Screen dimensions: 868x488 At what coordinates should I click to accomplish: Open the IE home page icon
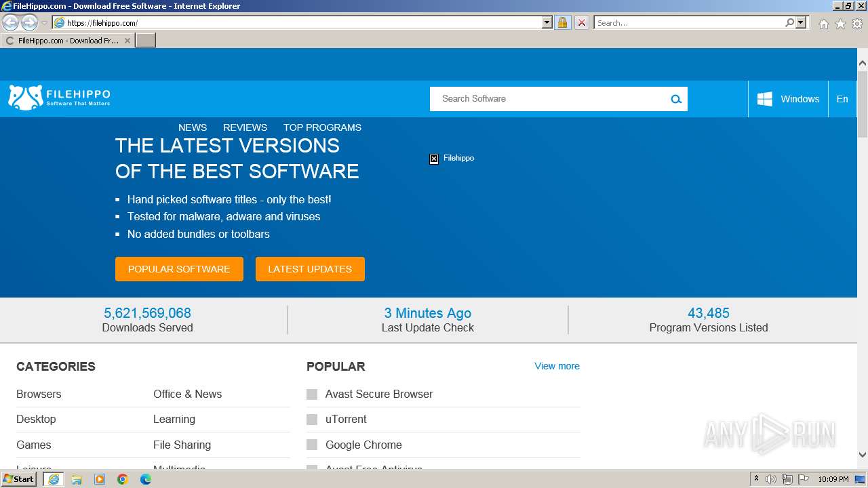pos(823,24)
